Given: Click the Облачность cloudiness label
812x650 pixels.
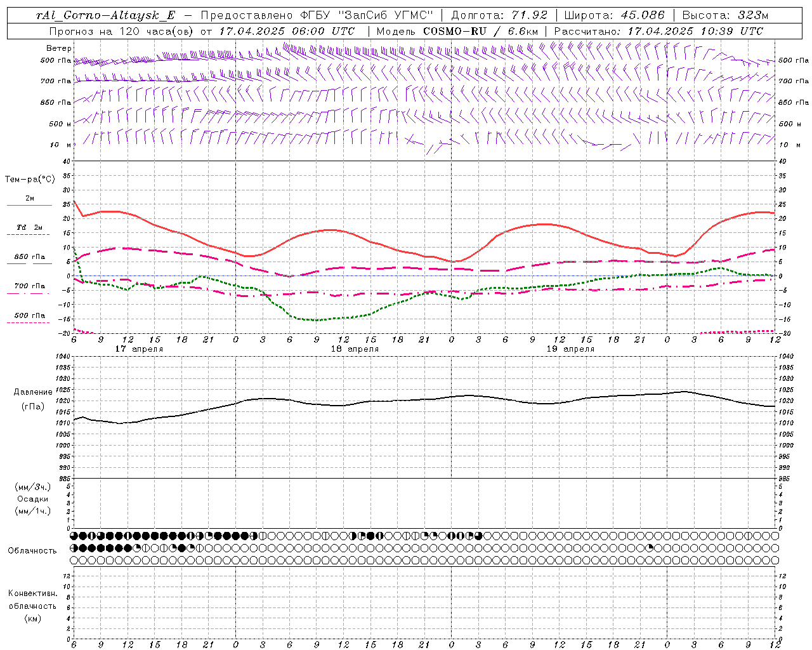Looking at the screenshot, I should pos(32,551).
